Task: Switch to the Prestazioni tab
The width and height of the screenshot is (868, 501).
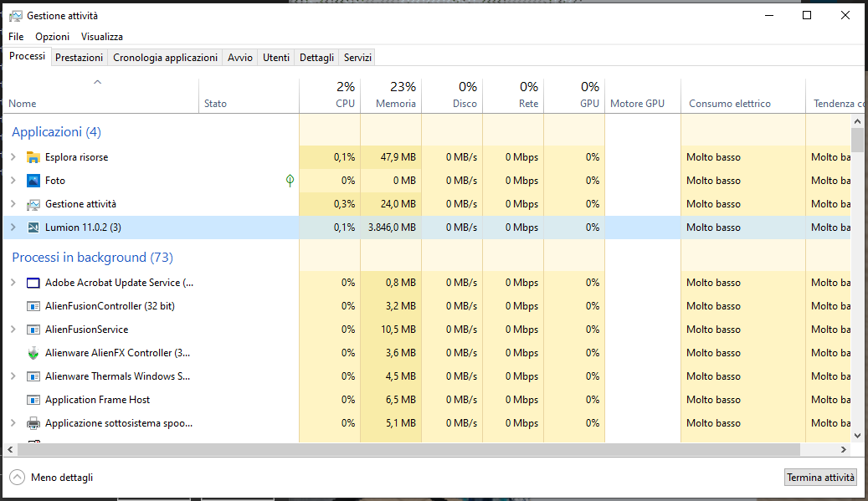Action: pyautogui.click(x=80, y=58)
